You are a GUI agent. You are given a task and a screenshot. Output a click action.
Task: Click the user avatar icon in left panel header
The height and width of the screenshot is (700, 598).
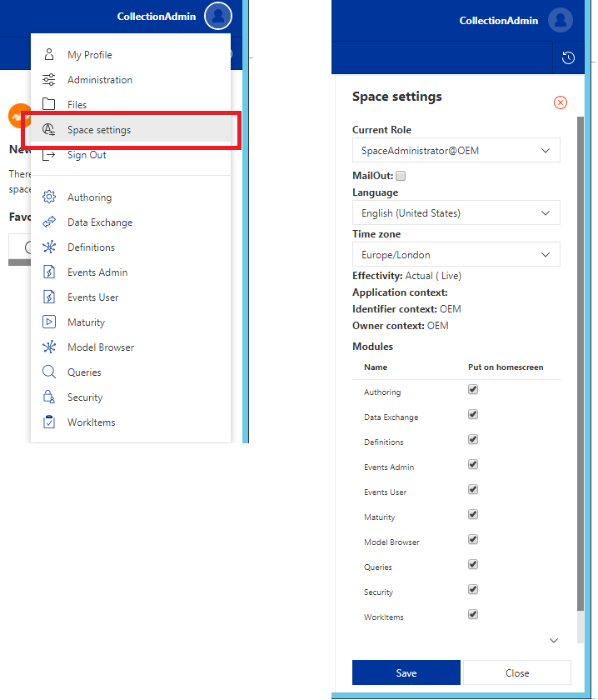pos(217,16)
